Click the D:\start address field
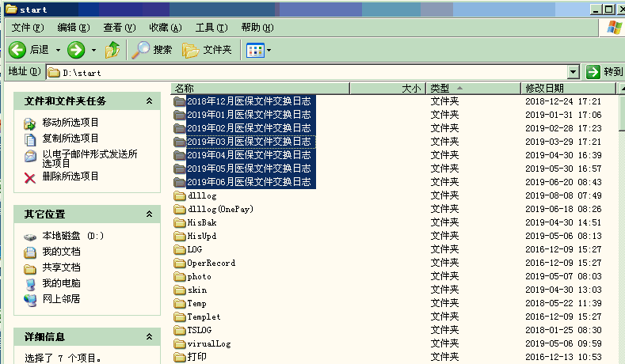 click(307, 73)
